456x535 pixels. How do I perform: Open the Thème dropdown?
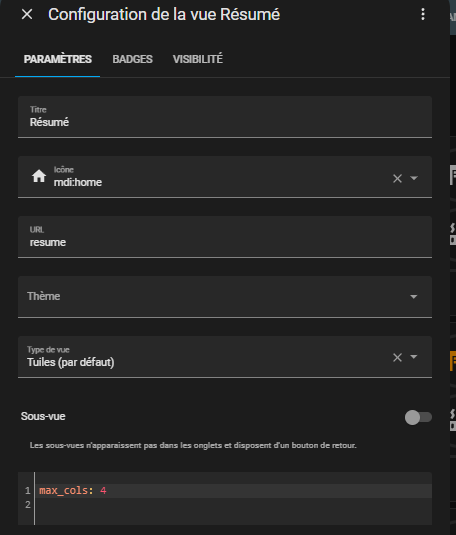pyautogui.click(x=225, y=297)
